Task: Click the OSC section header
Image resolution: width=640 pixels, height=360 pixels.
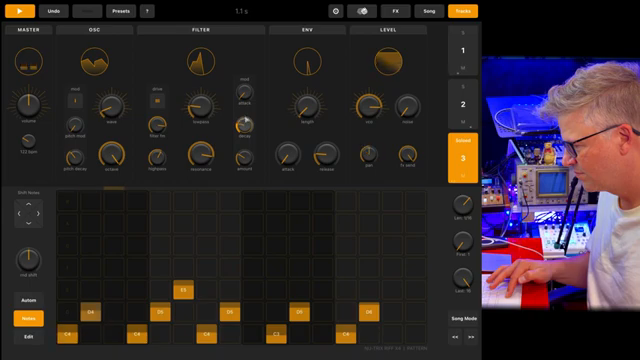Action: pos(94,30)
